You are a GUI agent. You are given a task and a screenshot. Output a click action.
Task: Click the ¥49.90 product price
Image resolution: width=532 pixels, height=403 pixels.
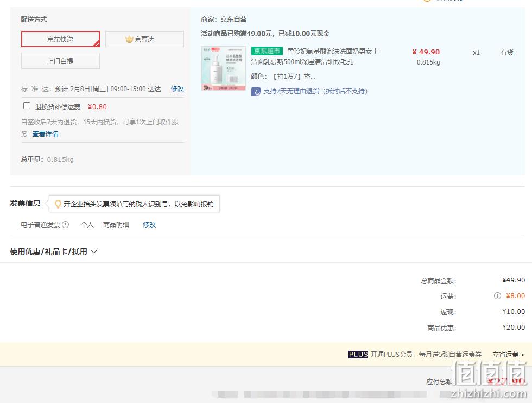click(x=426, y=52)
